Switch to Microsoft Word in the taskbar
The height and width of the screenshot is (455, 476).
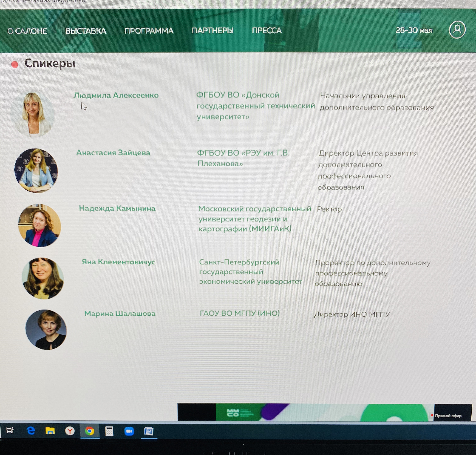149,431
